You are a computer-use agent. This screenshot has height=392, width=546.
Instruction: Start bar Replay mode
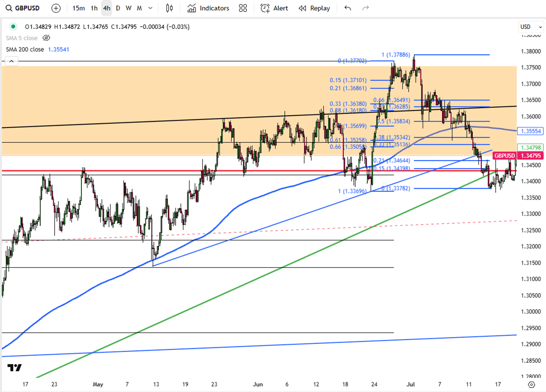coord(314,8)
